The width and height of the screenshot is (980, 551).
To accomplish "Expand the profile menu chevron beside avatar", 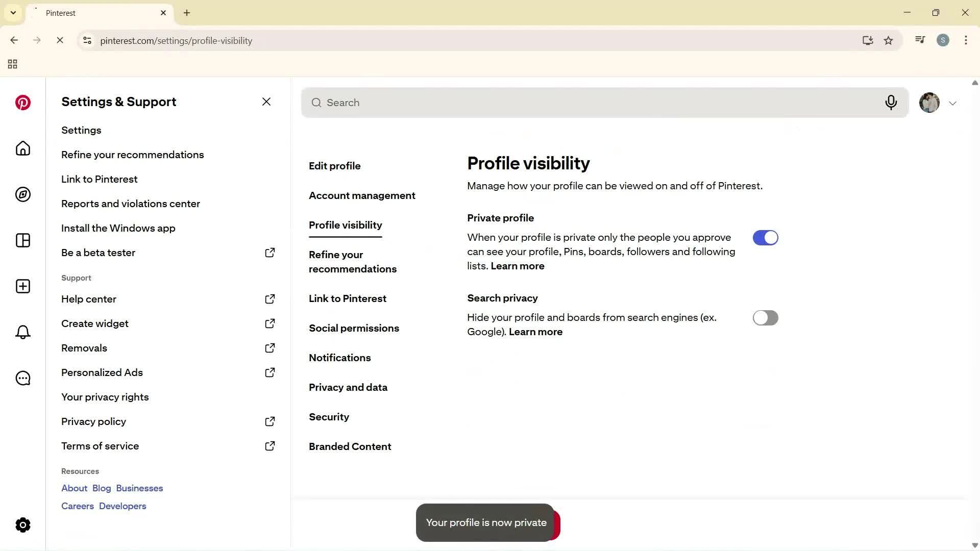I will [953, 103].
